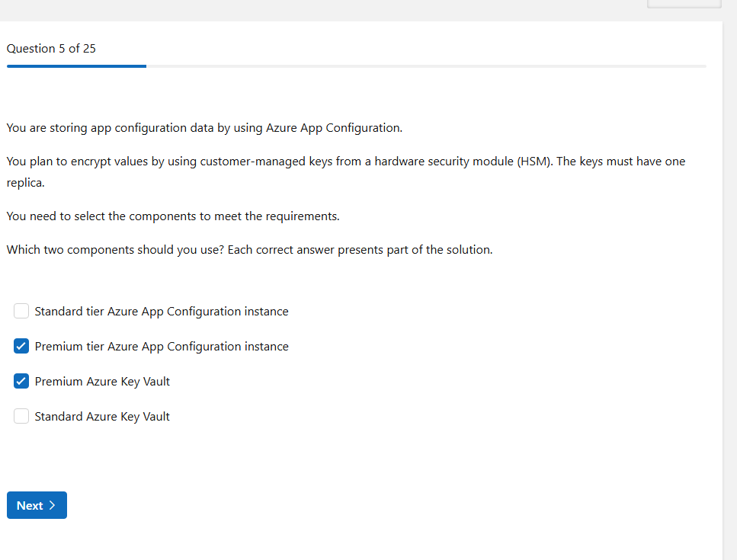Click the 'Which two components should you use?' prompt

pos(249,250)
